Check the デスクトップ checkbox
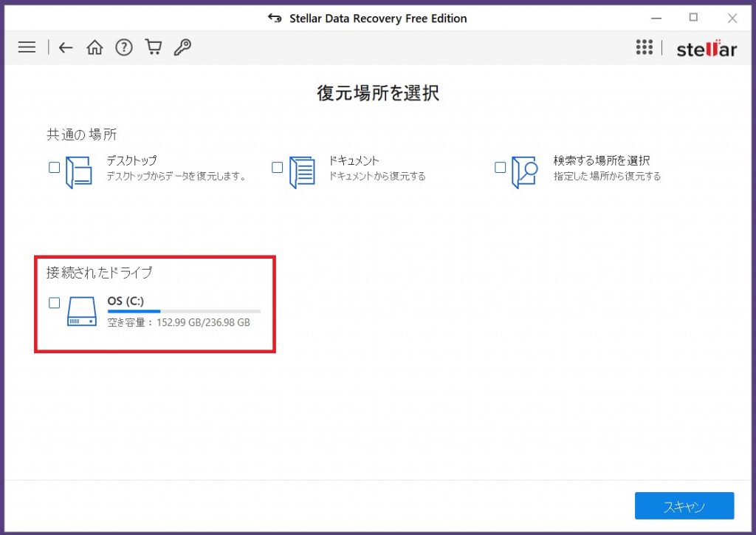Image resolution: width=756 pixels, height=535 pixels. click(x=55, y=168)
